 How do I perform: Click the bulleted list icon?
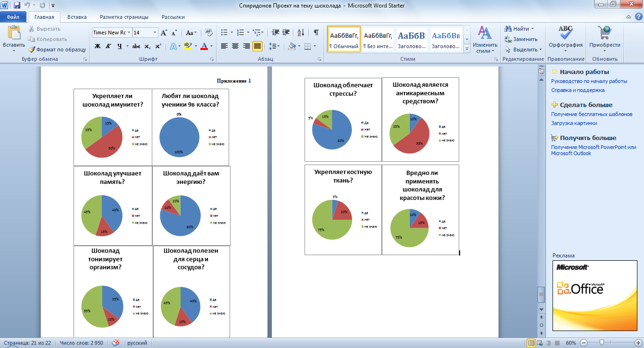(x=224, y=33)
